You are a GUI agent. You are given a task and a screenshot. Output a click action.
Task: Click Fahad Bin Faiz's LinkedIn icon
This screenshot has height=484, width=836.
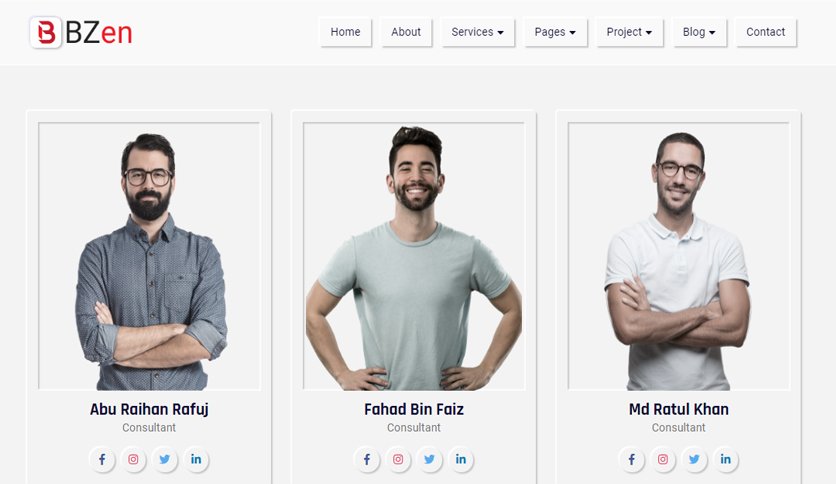[x=461, y=459]
